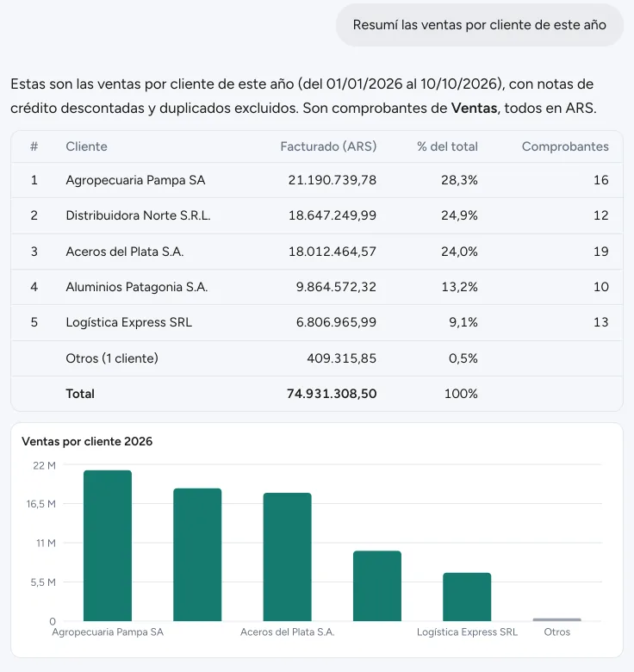The width and height of the screenshot is (634, 672).
Task: Click the Aceros del Plata S.A. chart bar
Action: [288, 557]
